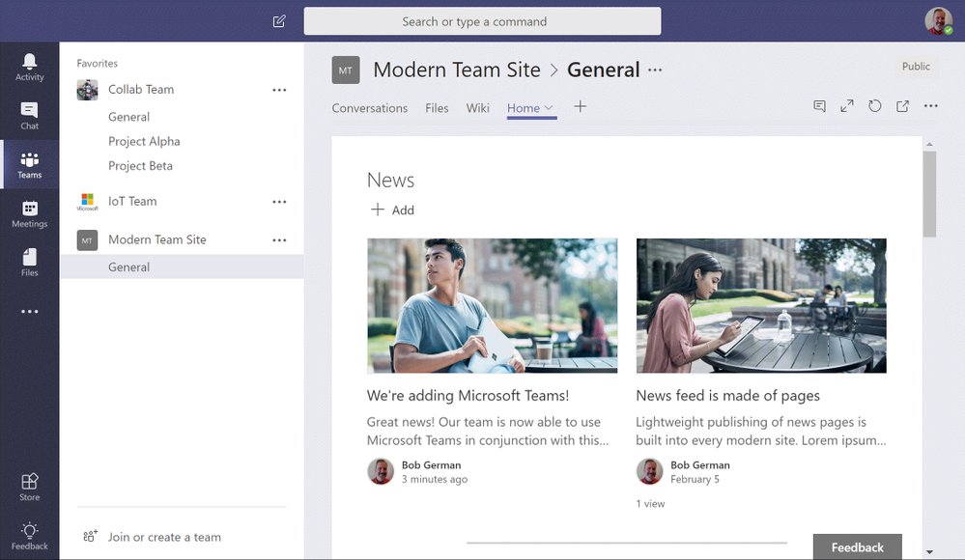Add a new tab with plus icon
The width and height of the screenshot is (965, 560).
[580, 106]
